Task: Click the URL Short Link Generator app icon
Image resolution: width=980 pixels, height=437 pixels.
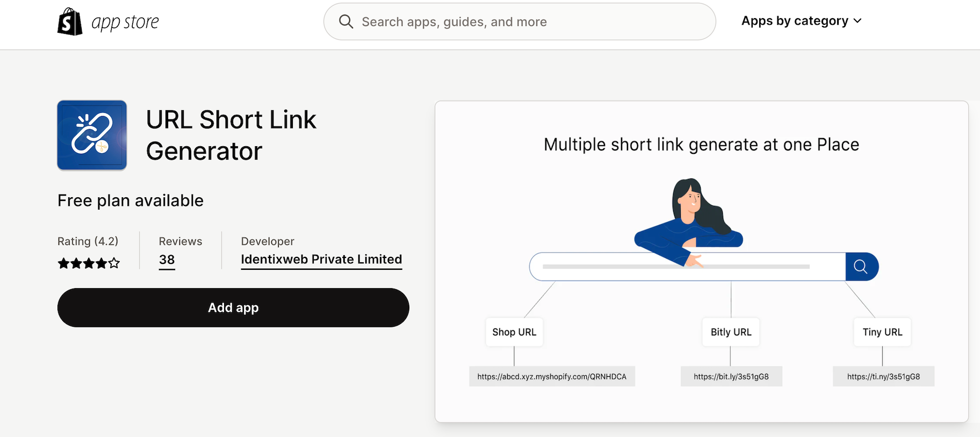Action: (92, 135)
